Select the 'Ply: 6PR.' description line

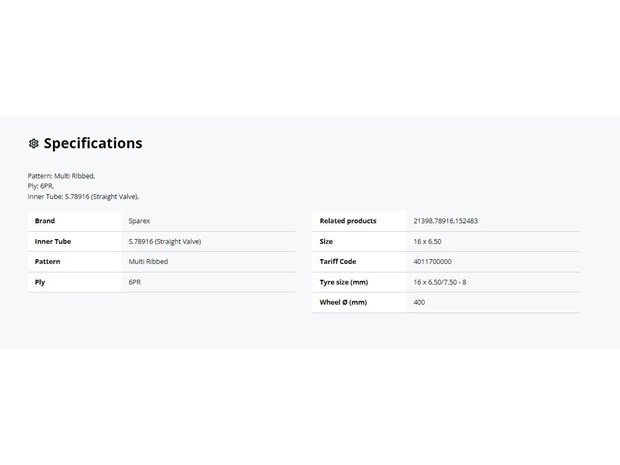click(41, 186)
